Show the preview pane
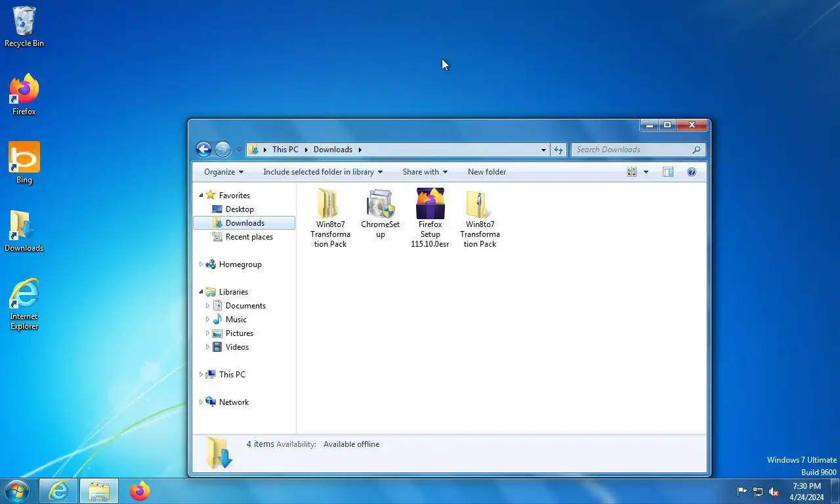 (668, 172)
